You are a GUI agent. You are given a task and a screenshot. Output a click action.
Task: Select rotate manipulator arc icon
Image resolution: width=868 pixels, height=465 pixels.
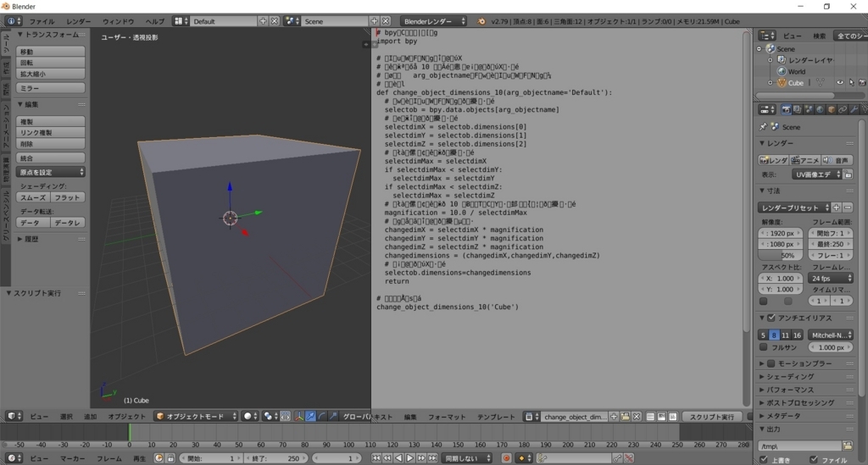pyautogui.click(x=321, y=416)
